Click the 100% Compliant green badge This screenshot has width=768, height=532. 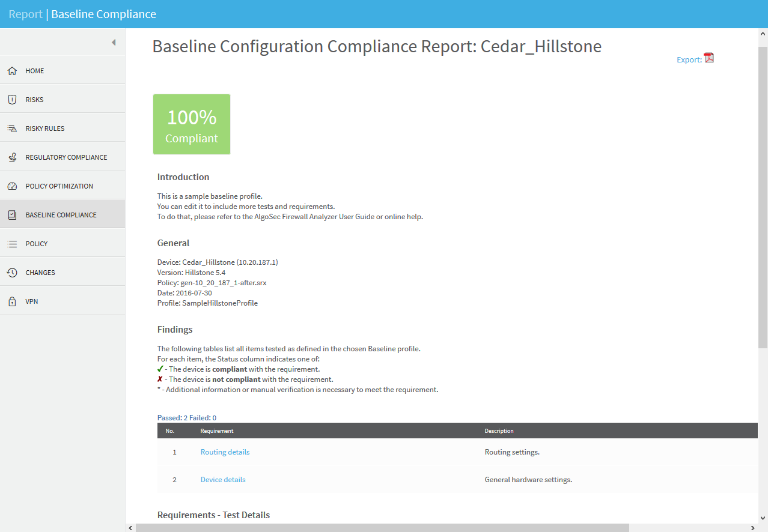click(192, 124)
